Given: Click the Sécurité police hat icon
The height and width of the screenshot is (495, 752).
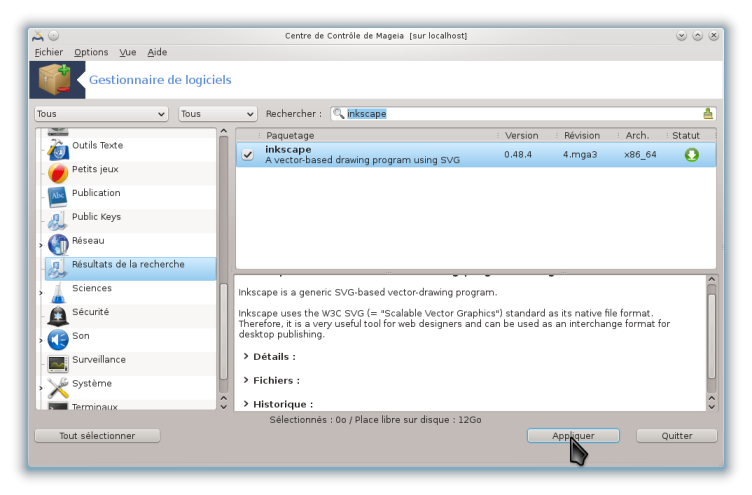Looking at the screenshot, I should pos(58,316).
